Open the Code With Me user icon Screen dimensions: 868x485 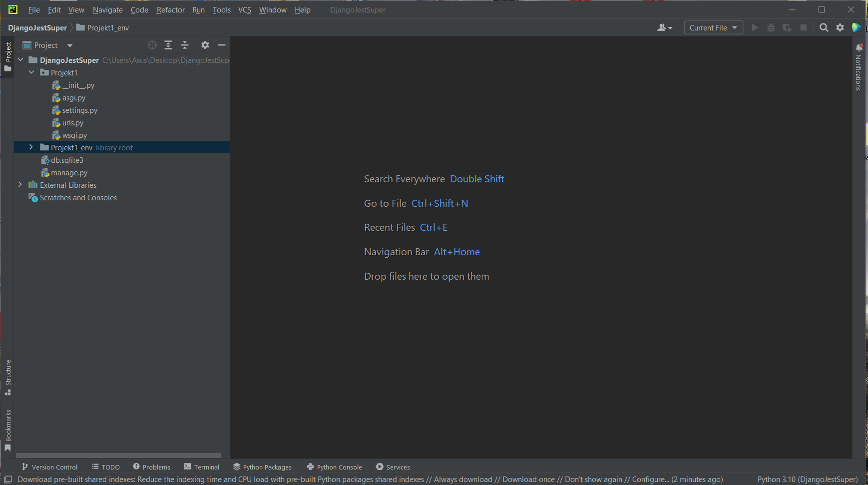coord(665,27)
